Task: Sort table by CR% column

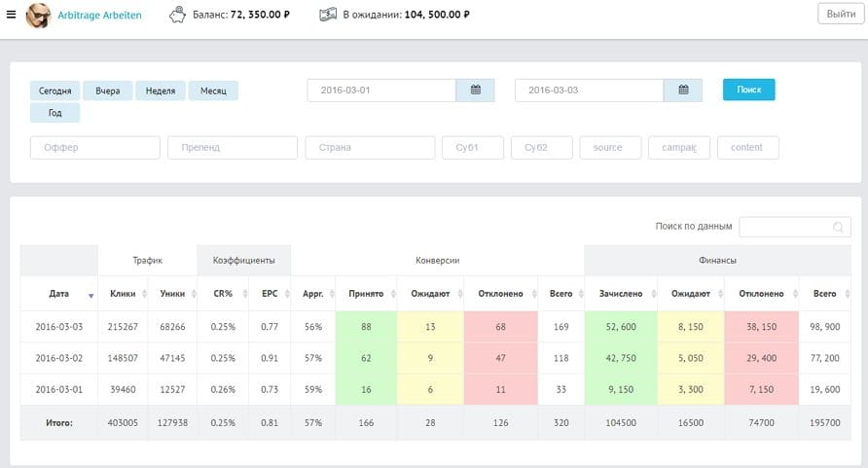Action: click(223, 294)
